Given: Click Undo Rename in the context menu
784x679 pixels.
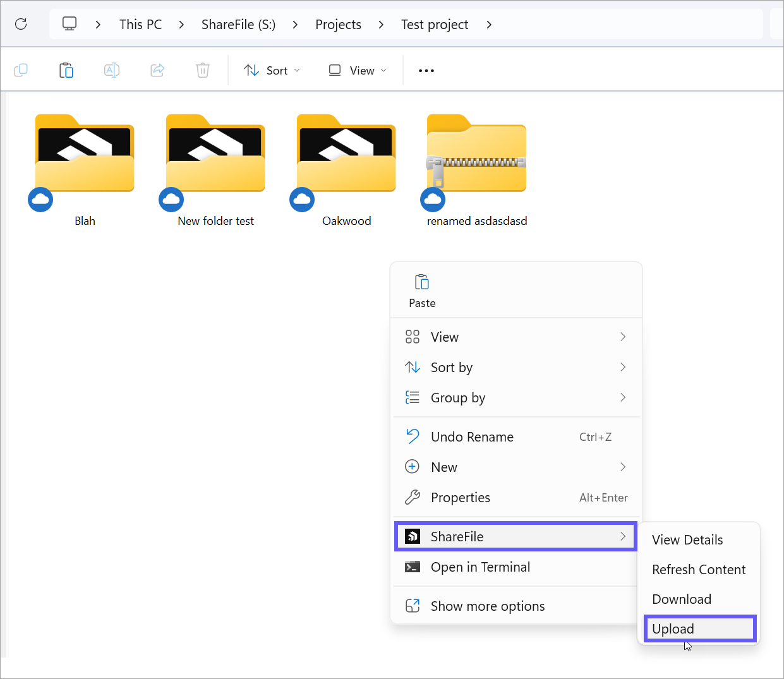Looking at the screenshot, I should 471,436.
